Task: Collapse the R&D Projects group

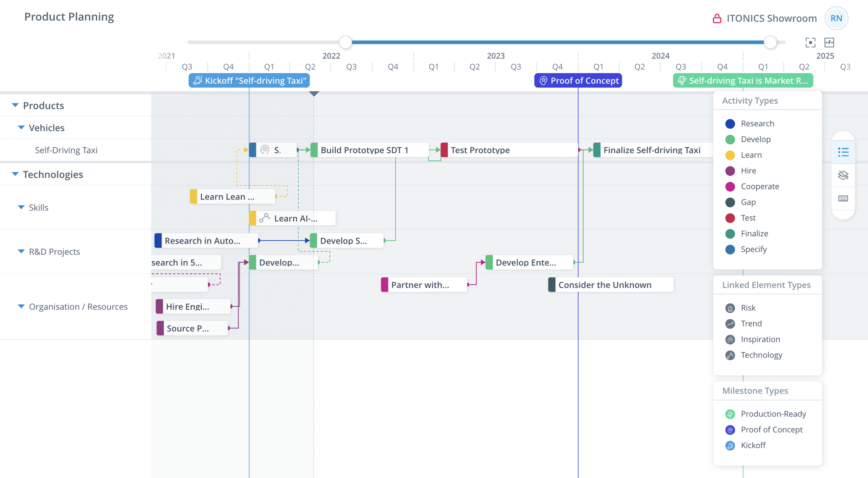Action: point(21,251)
